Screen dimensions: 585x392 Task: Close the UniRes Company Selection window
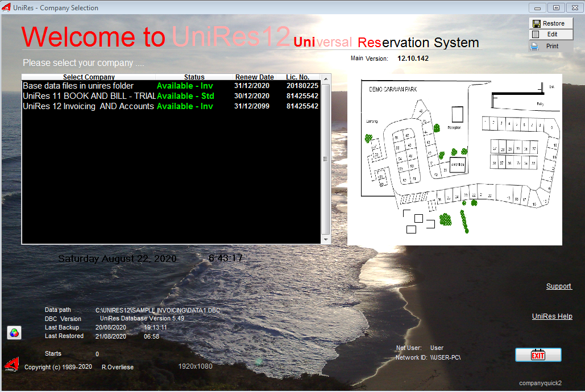tap(575, 8)
